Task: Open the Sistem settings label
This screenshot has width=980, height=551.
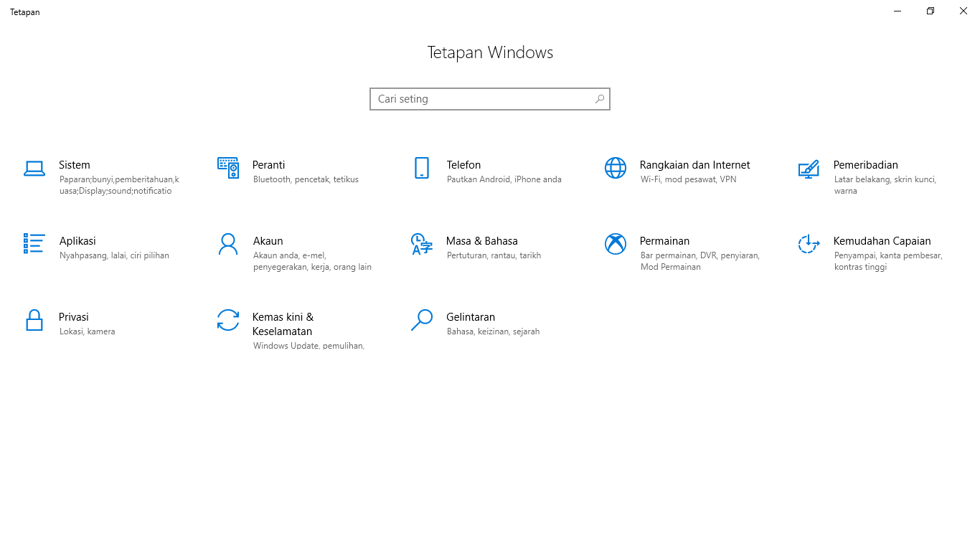Action: [75, 165]
